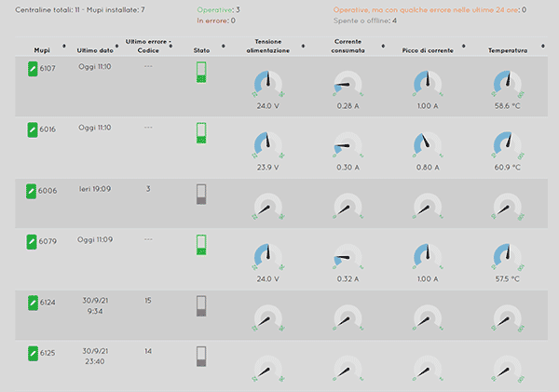559x392 pixels.
Task: Click the gray offline status icon for 6006
Action: click(x=201, y=195)
